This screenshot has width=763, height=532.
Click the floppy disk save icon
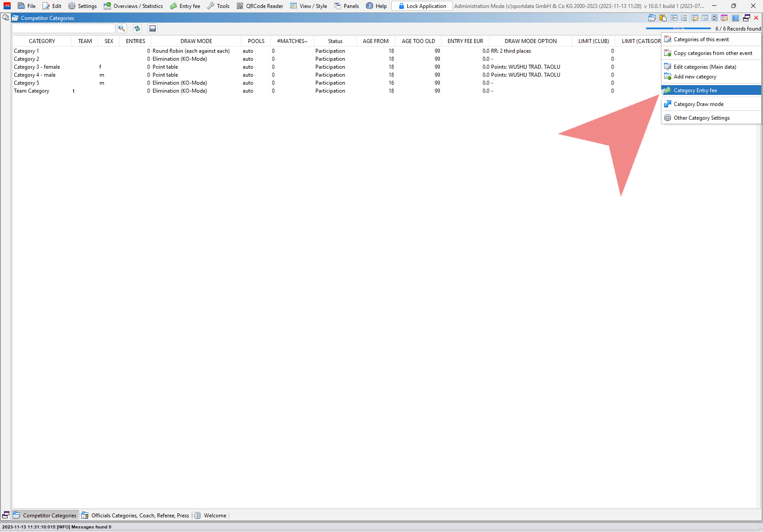click(x=153, y=28)
